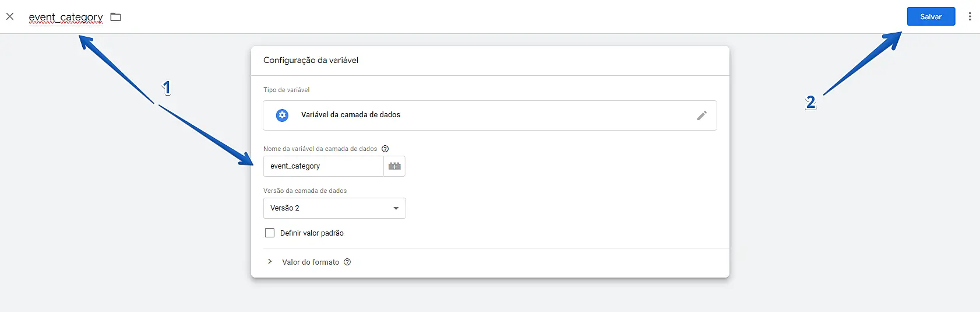Expand Valor do formato with the chevron
Screen dimensions: 980x312
coord(270,262)
